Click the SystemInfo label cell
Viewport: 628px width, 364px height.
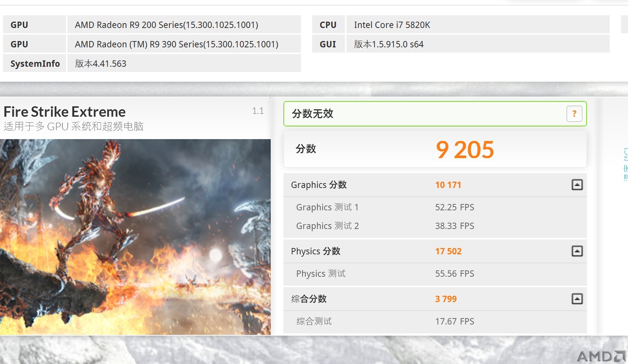[35, 63]
